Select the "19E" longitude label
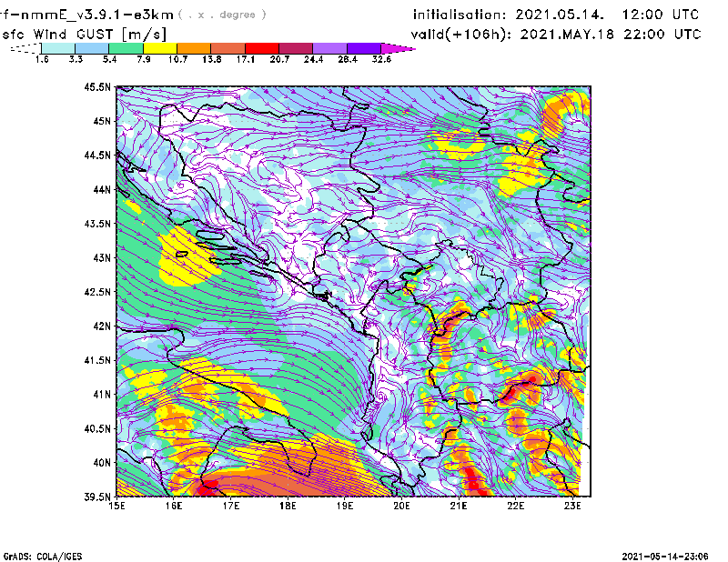Viewport: 728px width, 562px height. [x=345, y=506]
